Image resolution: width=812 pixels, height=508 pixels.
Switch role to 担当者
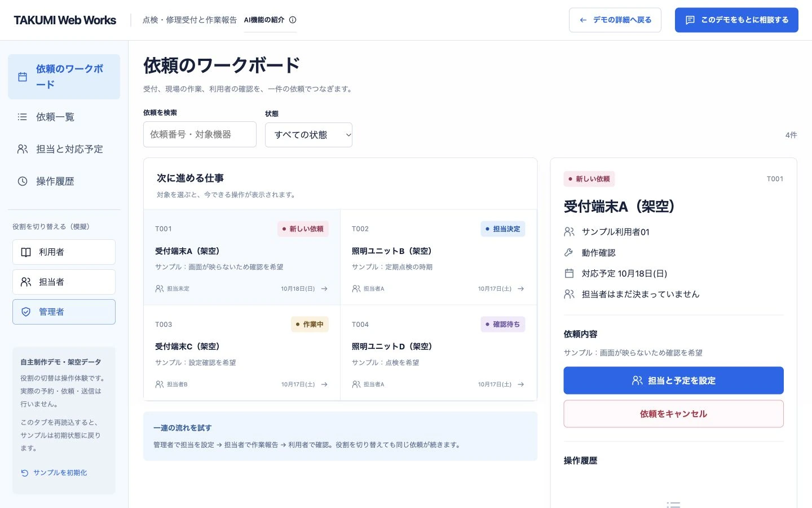click(x=64, y=282)
